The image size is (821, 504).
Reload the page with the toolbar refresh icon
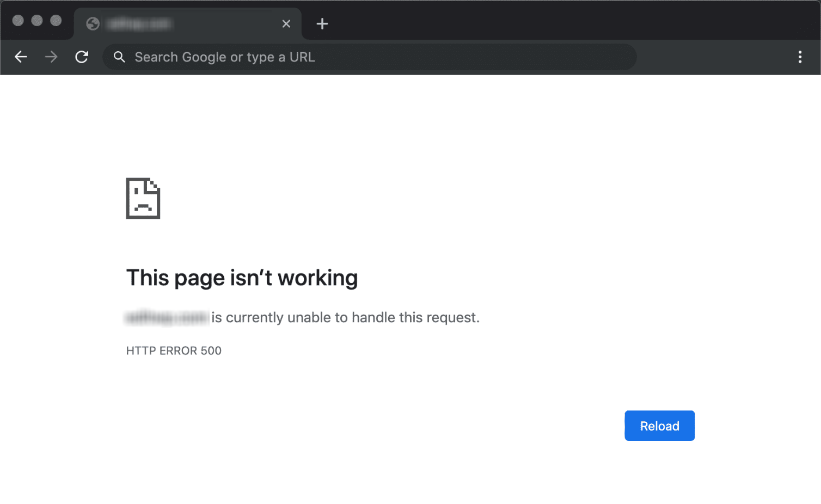(x=82, y=57)
